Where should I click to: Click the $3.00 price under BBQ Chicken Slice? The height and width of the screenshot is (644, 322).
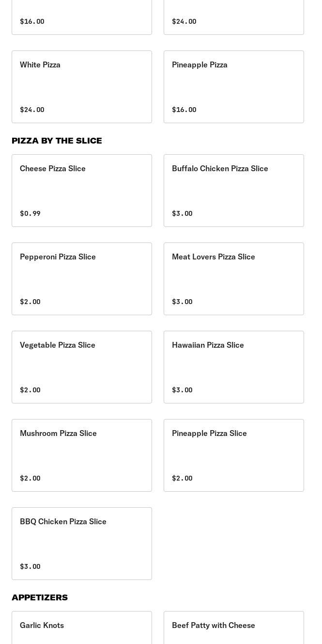tap(30, 566)
